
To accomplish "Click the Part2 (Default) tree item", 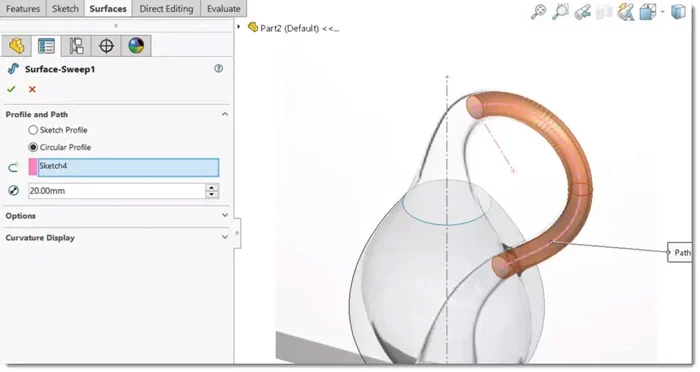I will click(294, 28).
